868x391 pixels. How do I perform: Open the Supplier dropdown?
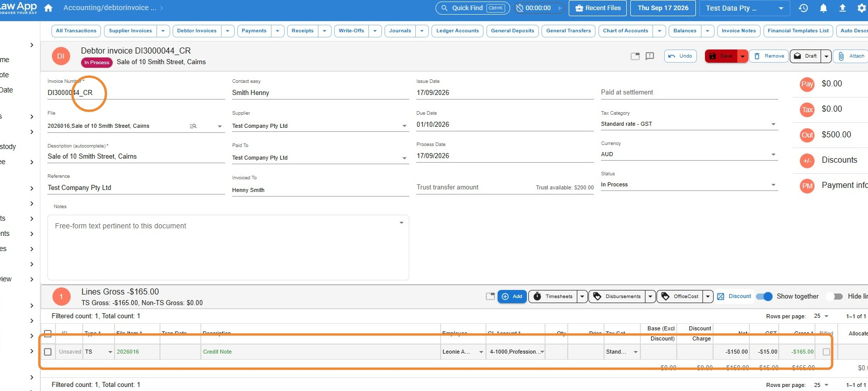(320, 126)
